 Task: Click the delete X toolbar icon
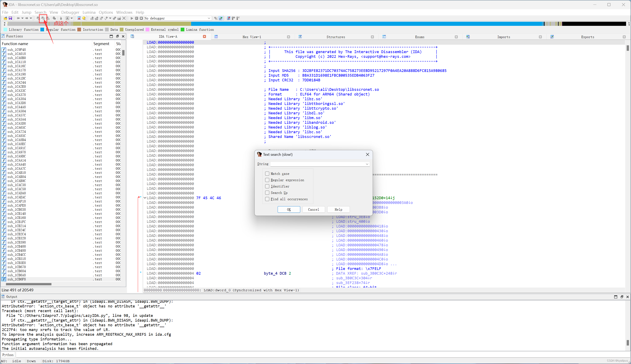coord(124,18)
